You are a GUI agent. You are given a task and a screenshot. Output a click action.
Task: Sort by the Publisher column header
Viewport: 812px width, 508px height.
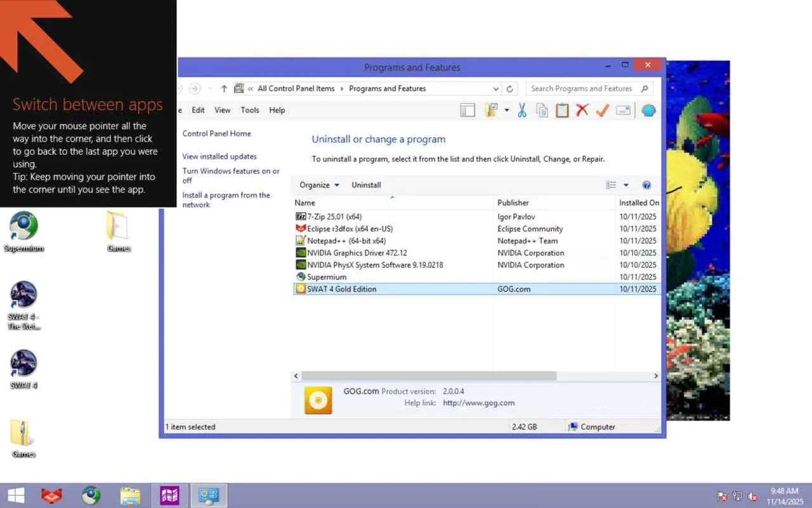click(x=554, y=203)
